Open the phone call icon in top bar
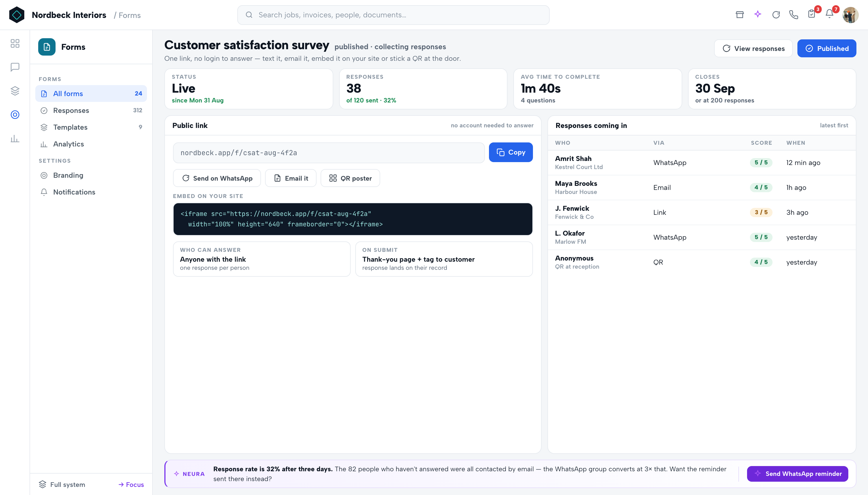Viewport: 868px width, 495px height. [794, 15]
